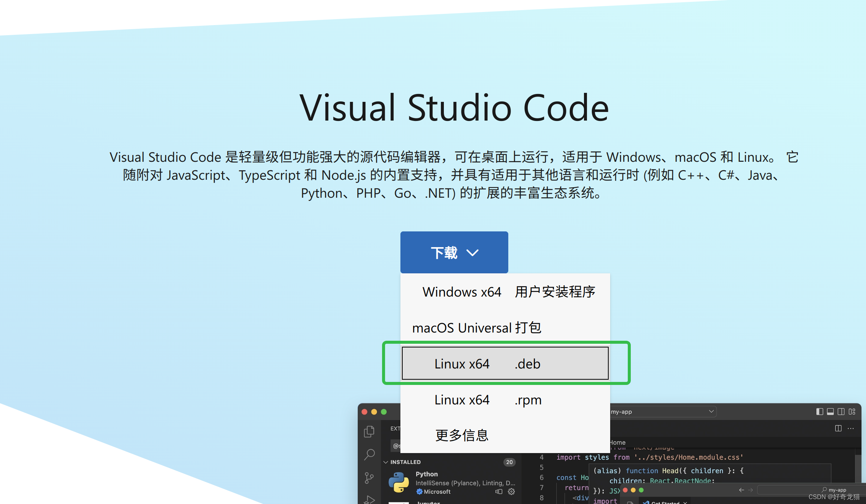The height and width of the screenshot is (504, 866).
Task: Open Run and Debug icon in activity bar
Action: coord(369,499)
